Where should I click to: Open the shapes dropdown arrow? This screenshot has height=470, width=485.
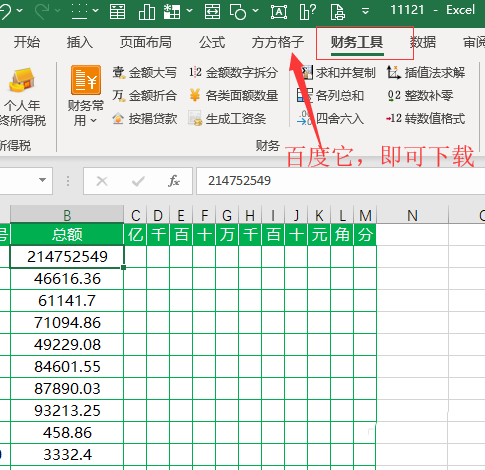tap(255, 11)
